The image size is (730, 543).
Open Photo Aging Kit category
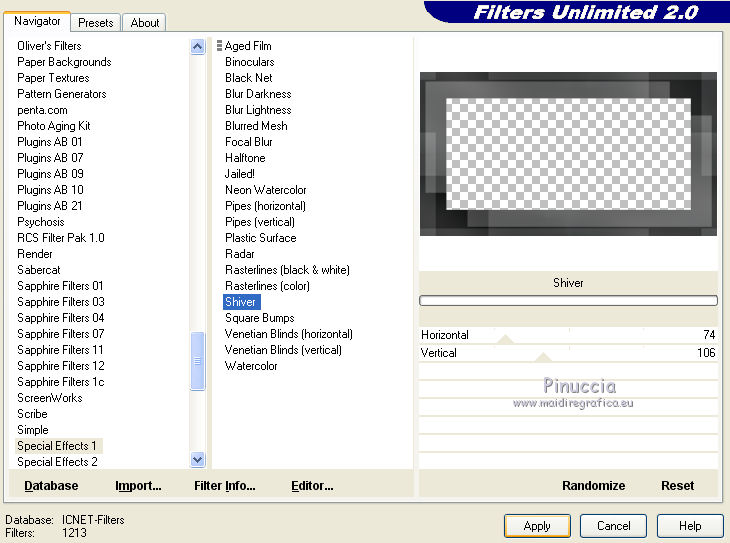[x=54, y=126]
